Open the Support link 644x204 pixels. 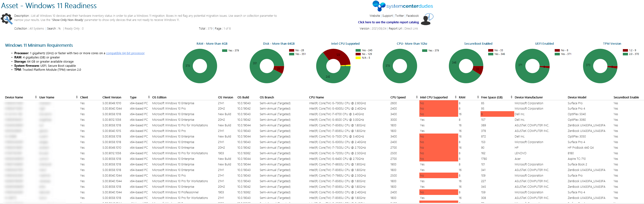(x=387, y=16)
